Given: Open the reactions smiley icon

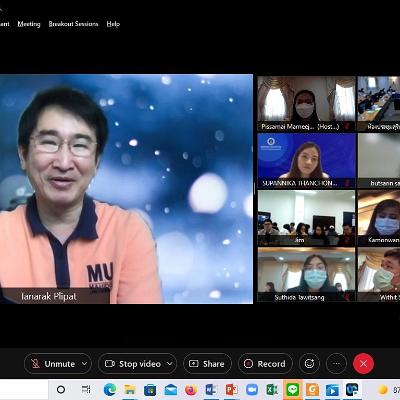Looking at the screenshot, I should 309,364.
